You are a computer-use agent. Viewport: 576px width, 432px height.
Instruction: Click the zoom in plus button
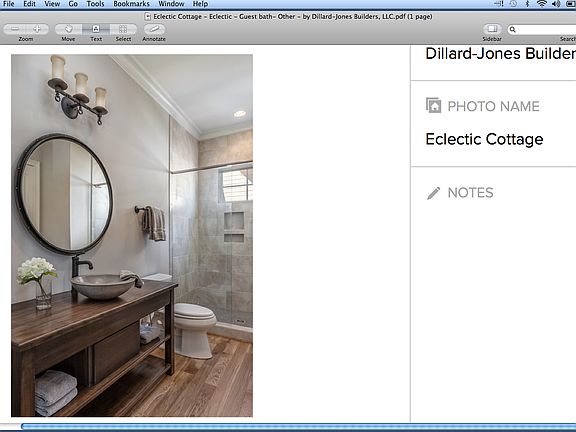[37, 29]
